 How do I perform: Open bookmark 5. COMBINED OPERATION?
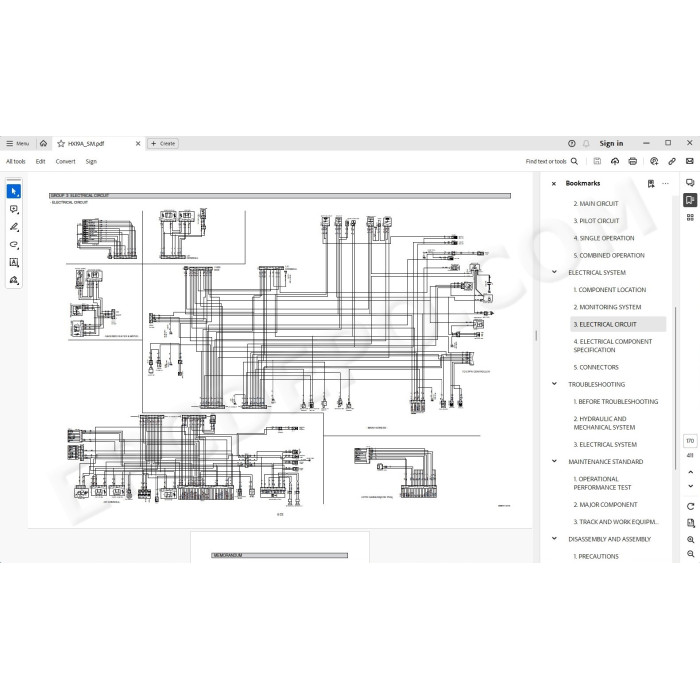coord(609,255)
